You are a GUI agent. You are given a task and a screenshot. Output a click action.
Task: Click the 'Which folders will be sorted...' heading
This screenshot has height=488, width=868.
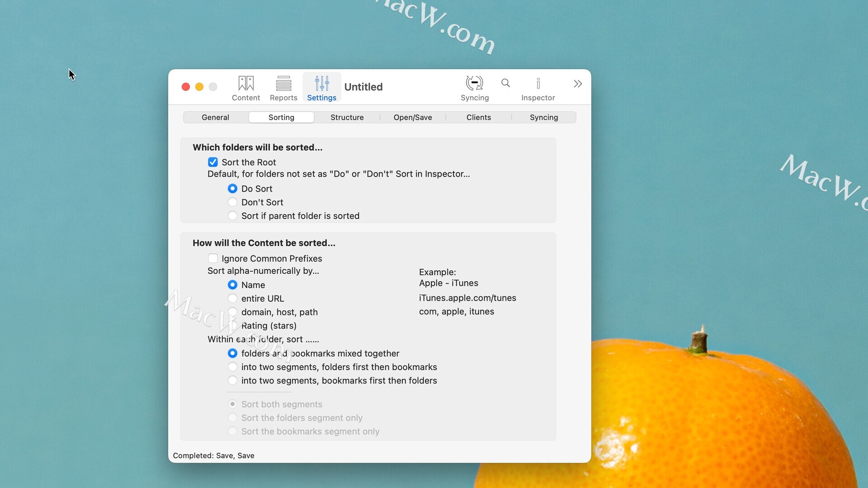click(258, 147)
